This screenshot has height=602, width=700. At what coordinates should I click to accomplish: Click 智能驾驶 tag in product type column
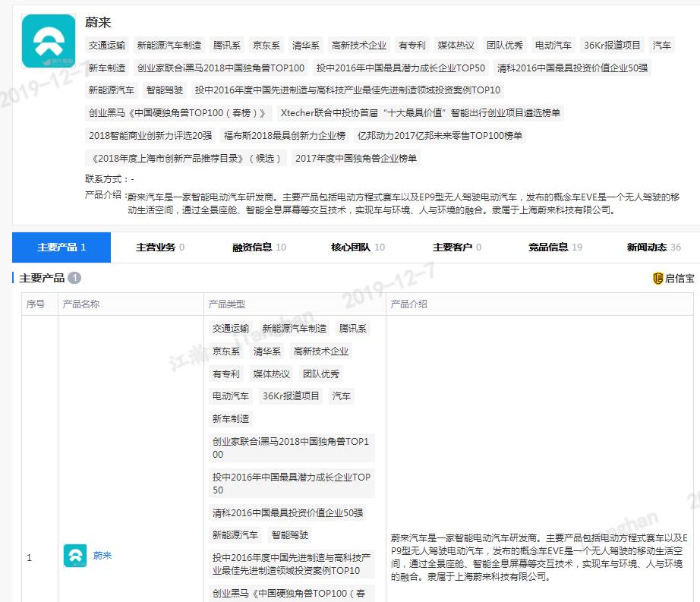pyautogui.click(x=290, y=534)
